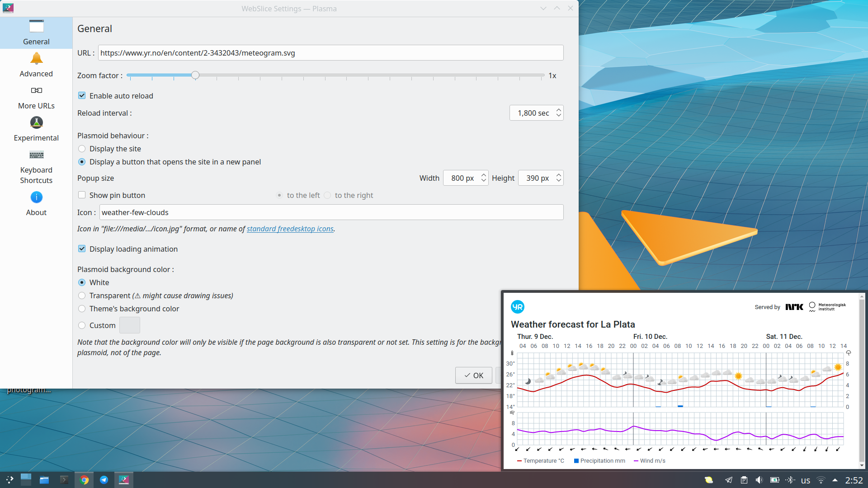Open the About page
The width and height of the screenshot is (868, 488).
pyautogui.click(x=36, y=204)
